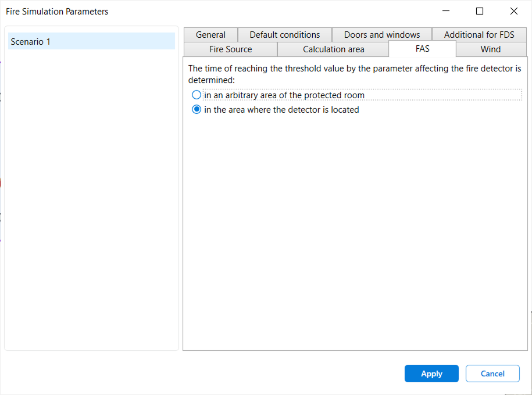Click the empty scenario list panel

90,203
